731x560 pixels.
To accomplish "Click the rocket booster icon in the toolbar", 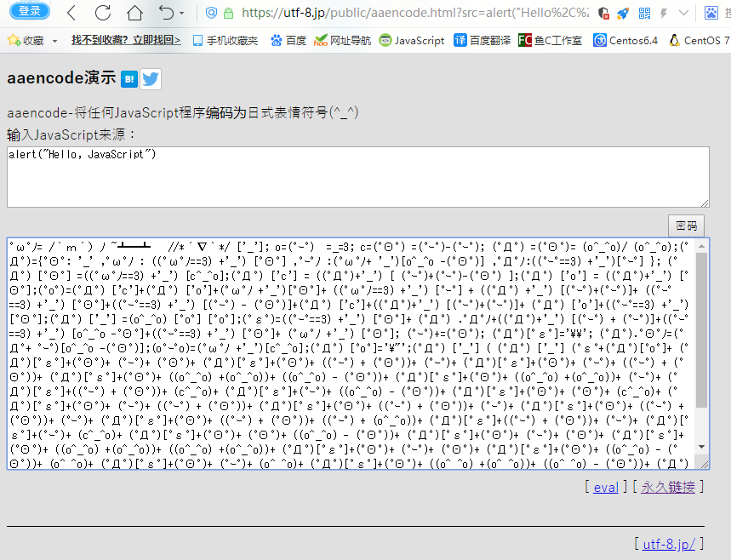I will coord(622,13).
